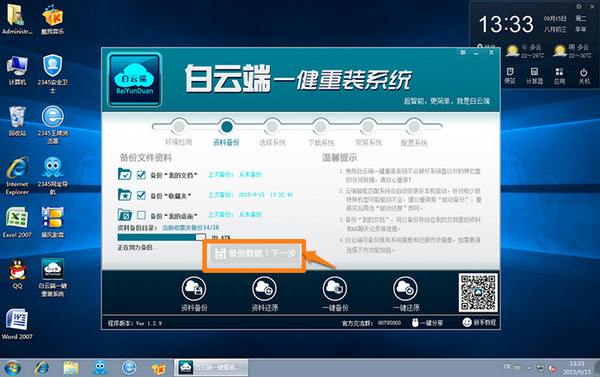
Task: Open the 2345 octopus taskbar icon
Action: point(100,368)
